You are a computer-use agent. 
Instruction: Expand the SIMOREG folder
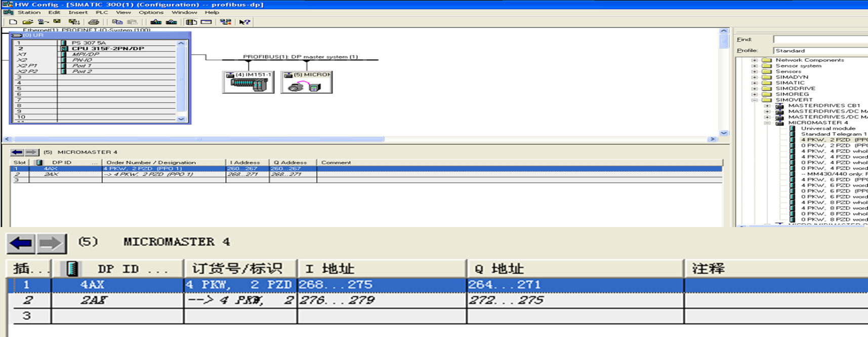click(x=755, y=94)
